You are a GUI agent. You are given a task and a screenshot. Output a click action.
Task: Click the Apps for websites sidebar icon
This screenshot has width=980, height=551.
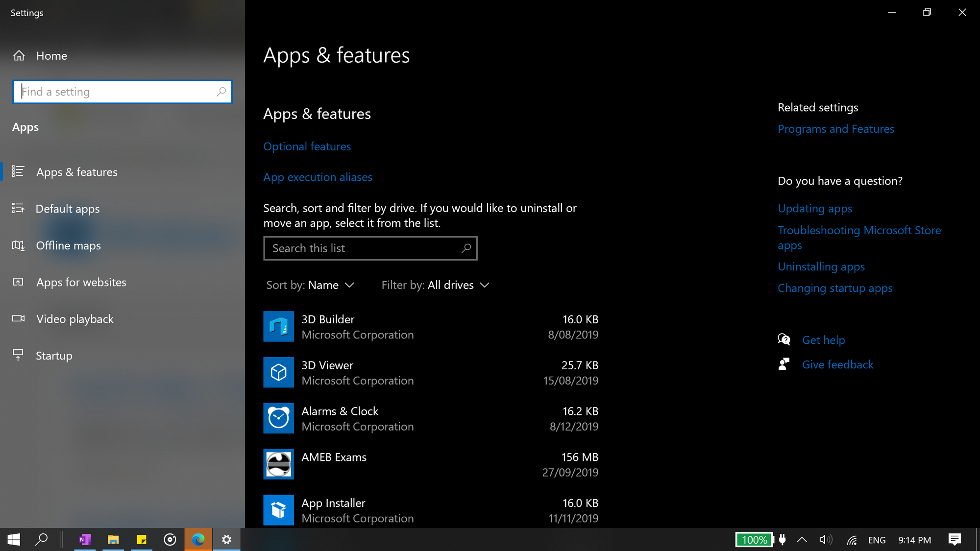(18, 282)
